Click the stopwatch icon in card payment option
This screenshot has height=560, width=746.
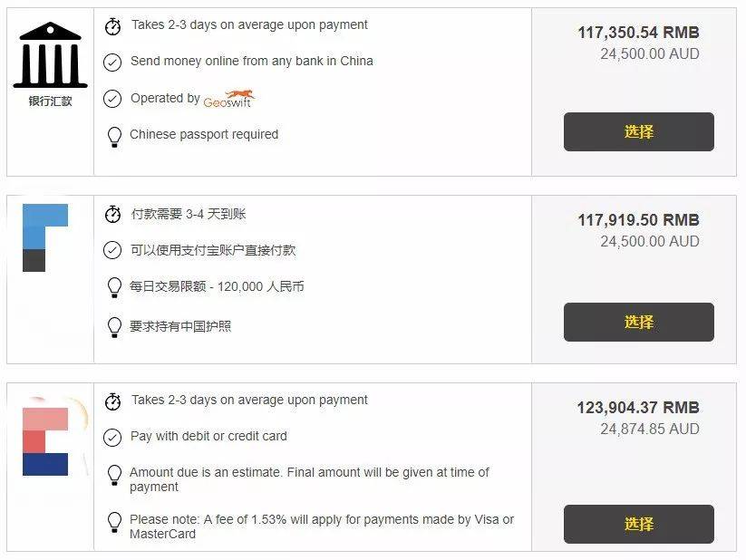pyautogui.click(x=112, y=401)
